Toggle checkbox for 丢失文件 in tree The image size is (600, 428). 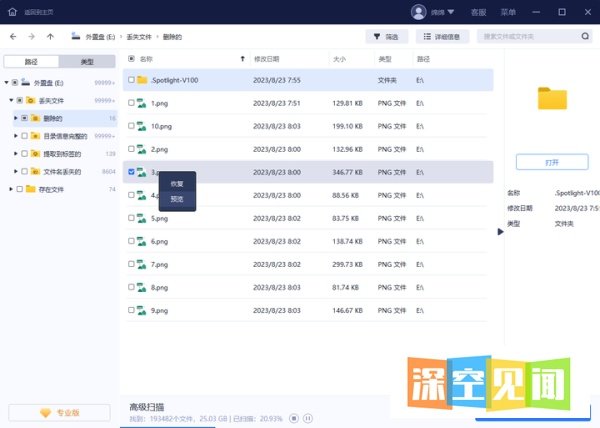pos(20,100)
